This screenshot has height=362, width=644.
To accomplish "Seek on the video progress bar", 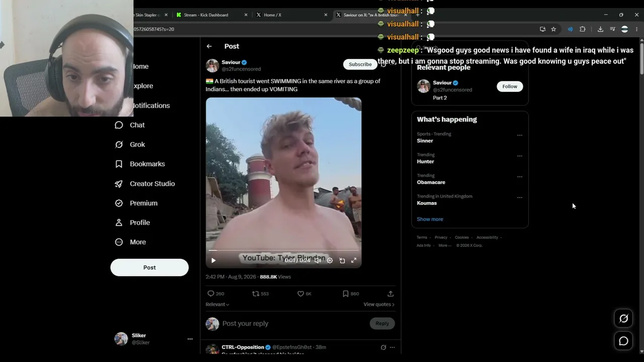I will click(x=283, y=250).
